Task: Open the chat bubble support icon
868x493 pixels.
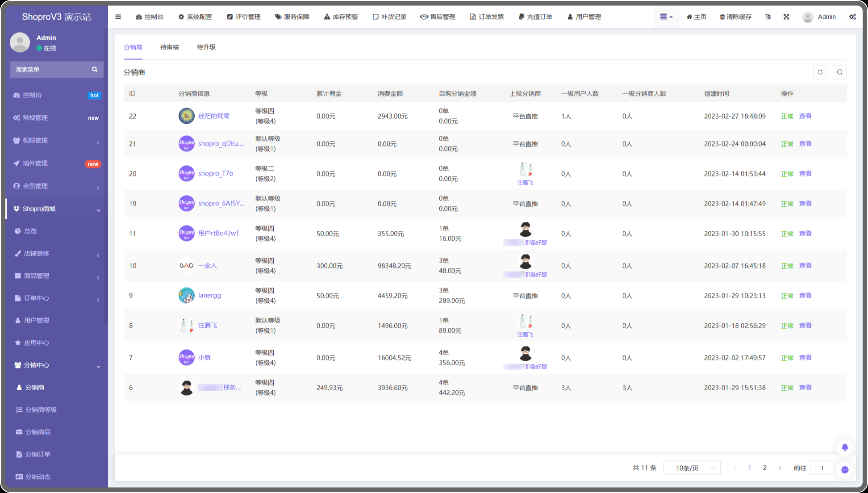Action: pos(845,470)
